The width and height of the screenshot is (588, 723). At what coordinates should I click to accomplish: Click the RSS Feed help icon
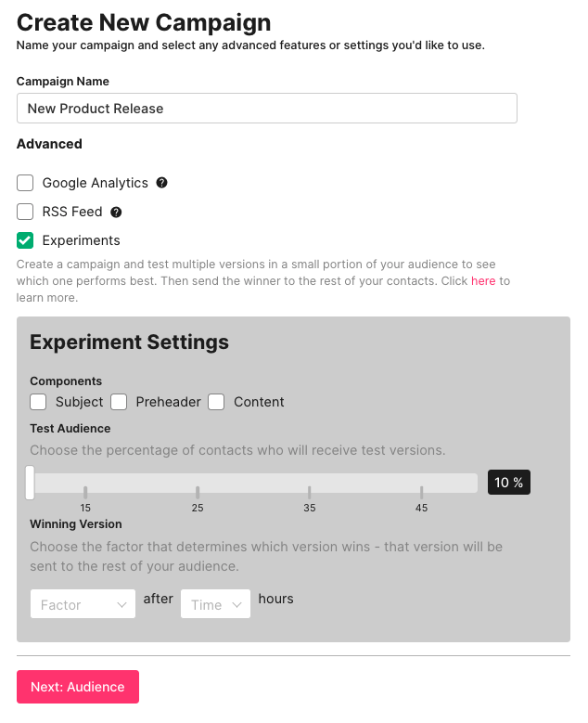pos(116,212)
